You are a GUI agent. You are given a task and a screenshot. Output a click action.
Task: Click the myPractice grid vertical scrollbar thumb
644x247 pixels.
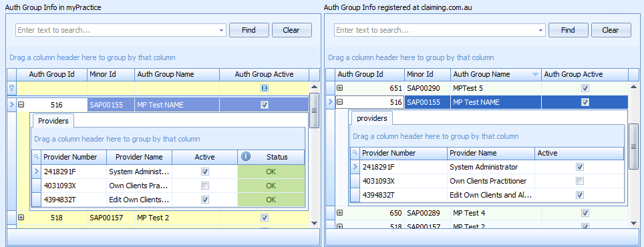314,110
